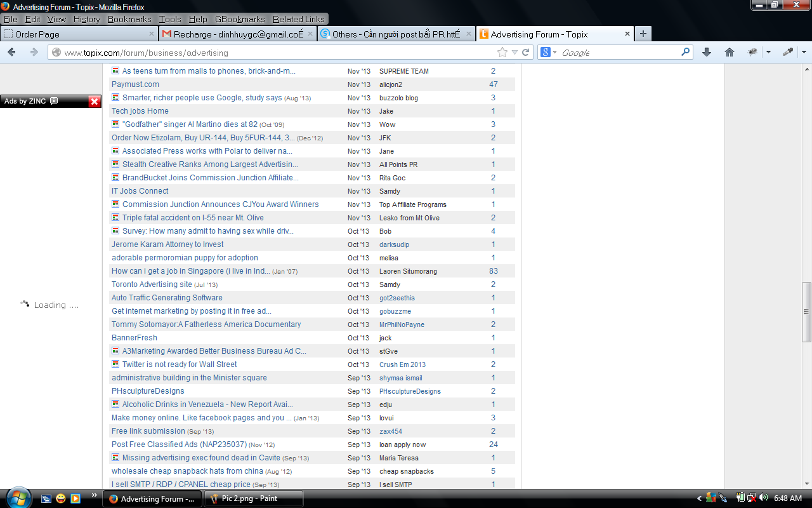Screen dimensions: 812x508
Task: Expand the Firebug button dropdown arrow
Action: tap(768, 53)
